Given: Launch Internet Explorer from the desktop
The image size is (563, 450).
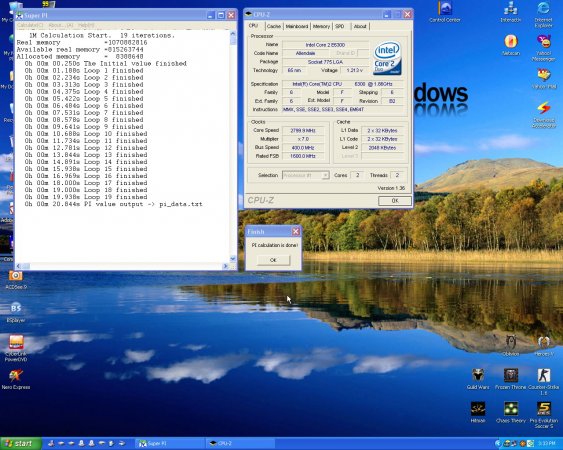Looking at the screenshot, I should pyautogui.click(x=543, y=14).
